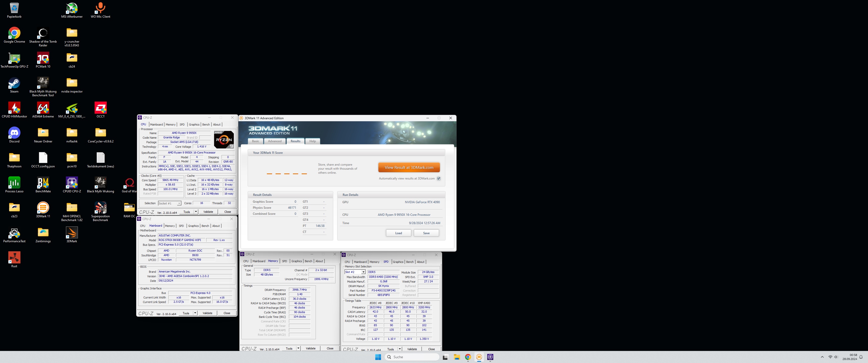Click the Windows Start button in taskbar
Image resolution: width=868 pixels, height=363 pixels.
pos(378,357)
